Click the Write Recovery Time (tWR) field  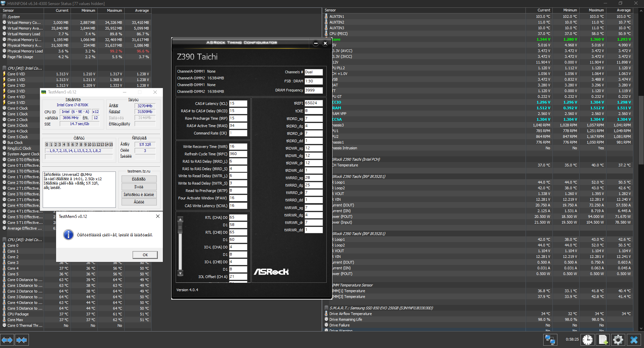(x=238, y=147)
